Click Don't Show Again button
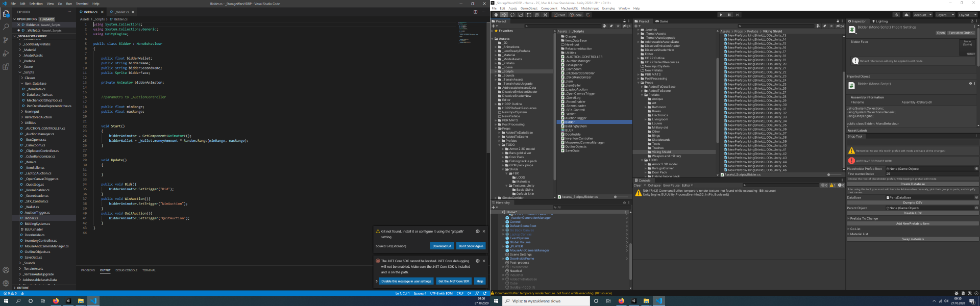This screenshot has height=306, width=980. (x=471, y=246)
